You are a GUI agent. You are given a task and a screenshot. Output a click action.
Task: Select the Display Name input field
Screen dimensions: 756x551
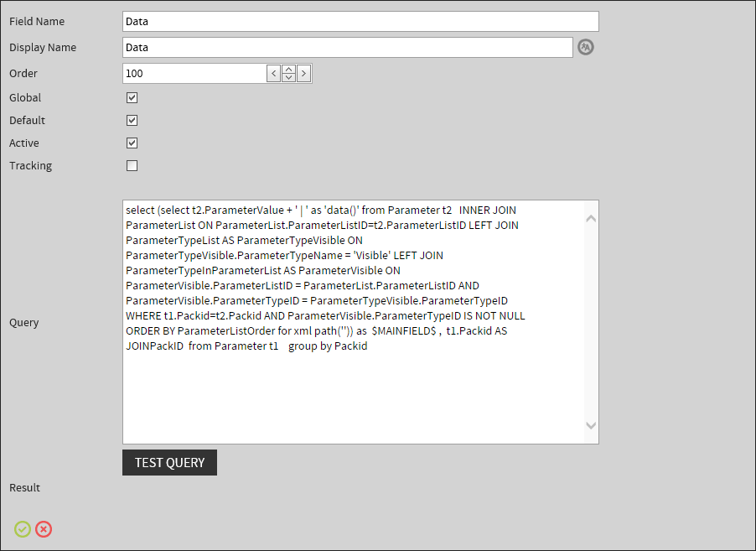pyautogui.click(x=348, y=47)
